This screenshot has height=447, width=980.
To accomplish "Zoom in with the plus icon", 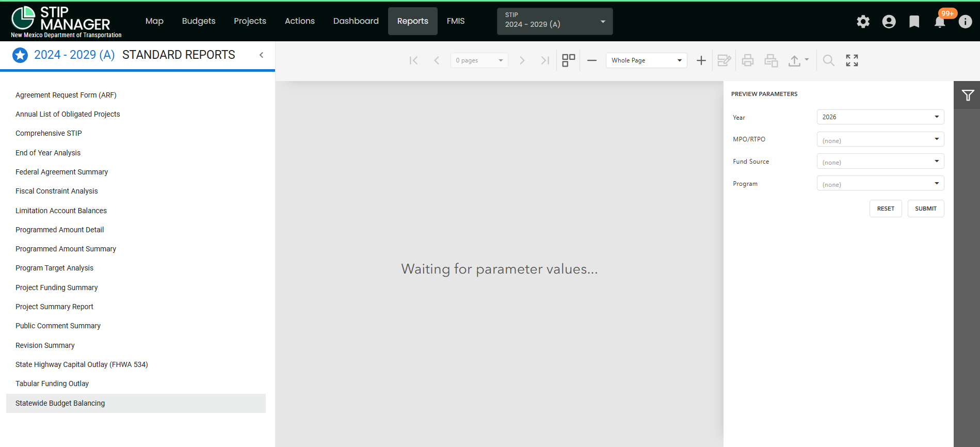I will pyautogui.click(x=701, y=60).
